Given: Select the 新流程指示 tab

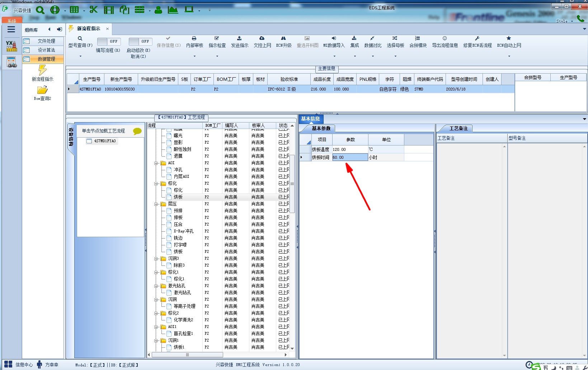Looking at the screenshot, I should (x=88, y=28).
